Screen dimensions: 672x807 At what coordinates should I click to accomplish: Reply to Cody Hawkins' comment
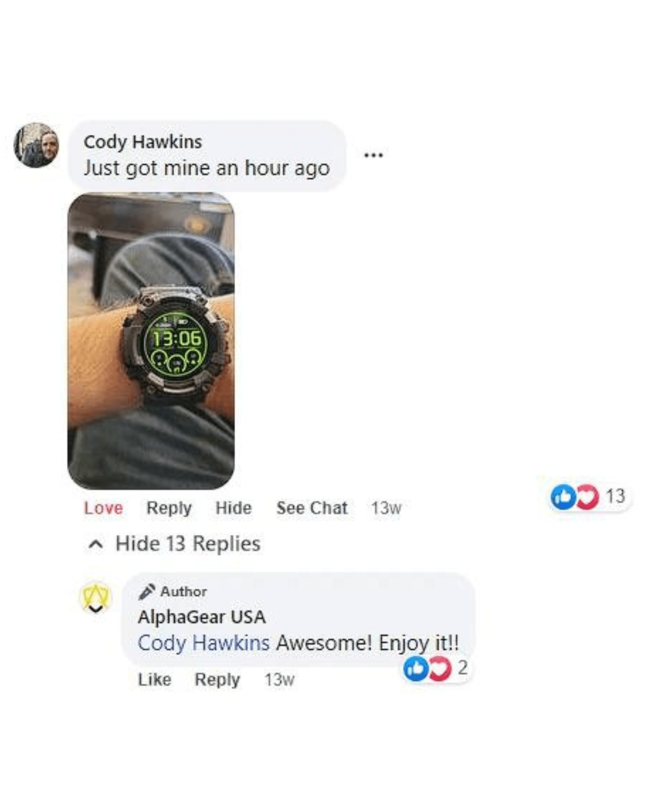[x=169, y=508]
